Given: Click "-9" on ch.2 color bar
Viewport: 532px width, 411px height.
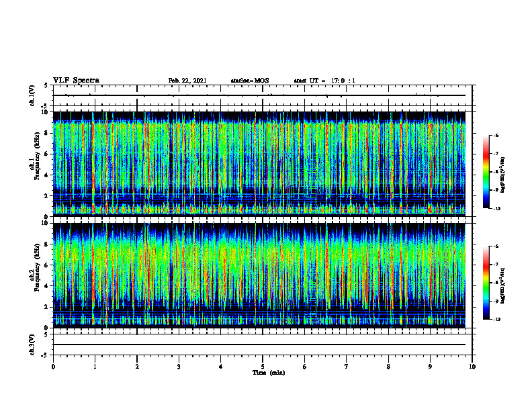Looking at the screenshot, I should click(x=496, y=301).
